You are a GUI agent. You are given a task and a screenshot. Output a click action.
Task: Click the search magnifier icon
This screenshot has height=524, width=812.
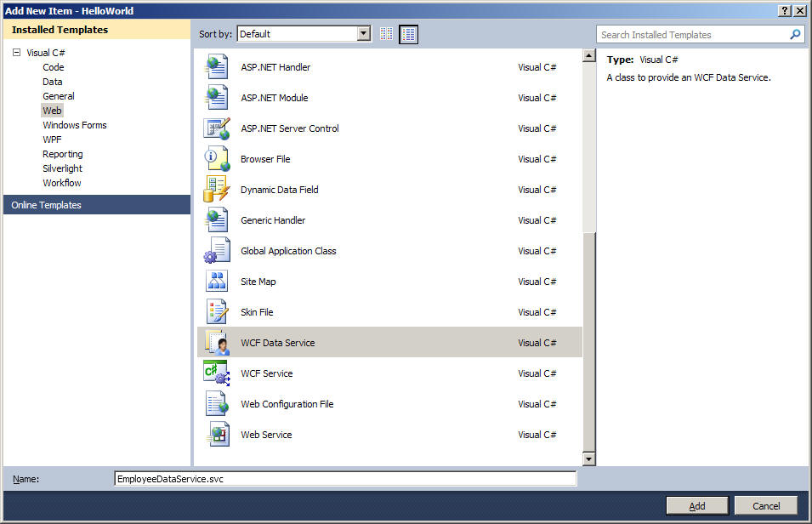tap(795, 34)
